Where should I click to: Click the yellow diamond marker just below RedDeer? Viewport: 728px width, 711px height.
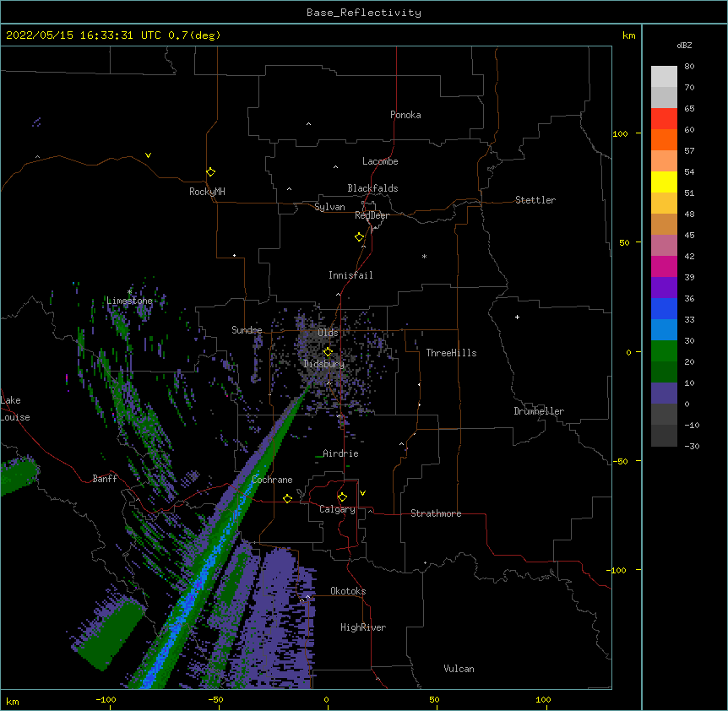pos(359,236)
